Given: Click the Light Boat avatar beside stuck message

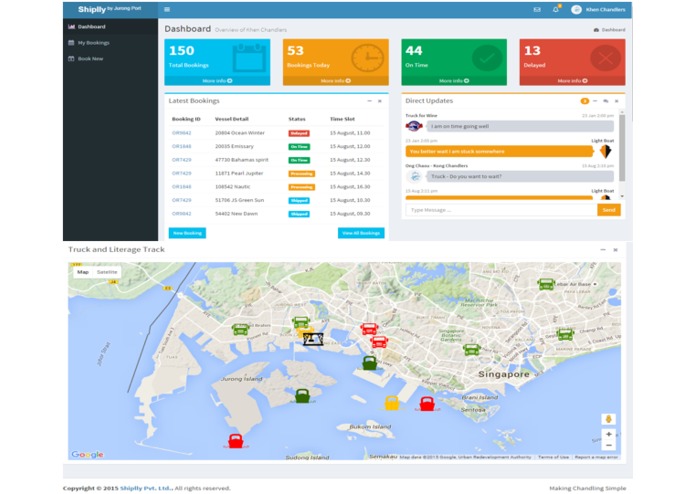Looking at the screenshot, I should click(605, 151).
